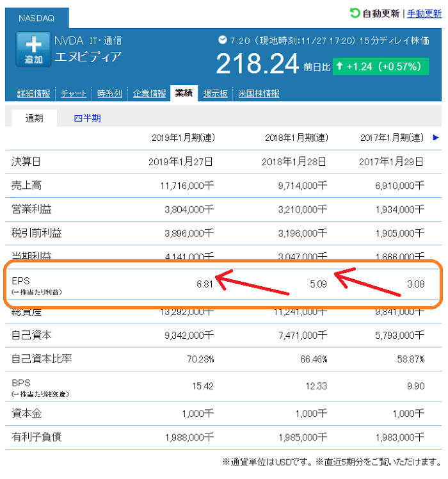This screenshot has height=479, width=448.
Task: Open the 企業情報 tab
Action: click(149, 93)
